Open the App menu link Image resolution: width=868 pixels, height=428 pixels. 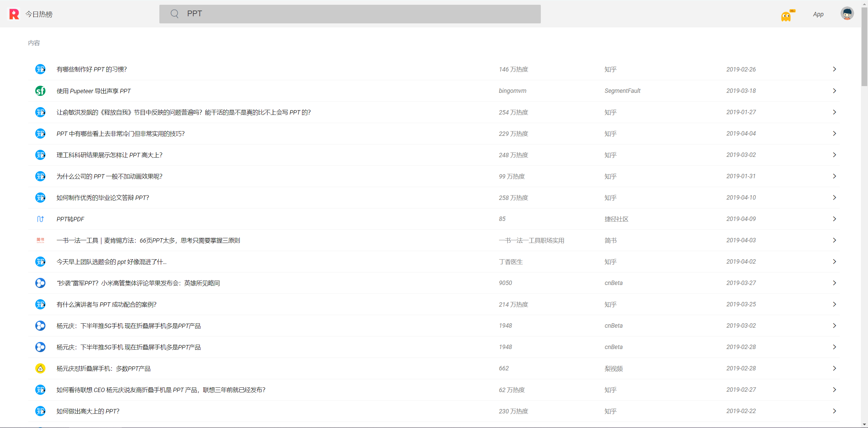pos(818,14)
